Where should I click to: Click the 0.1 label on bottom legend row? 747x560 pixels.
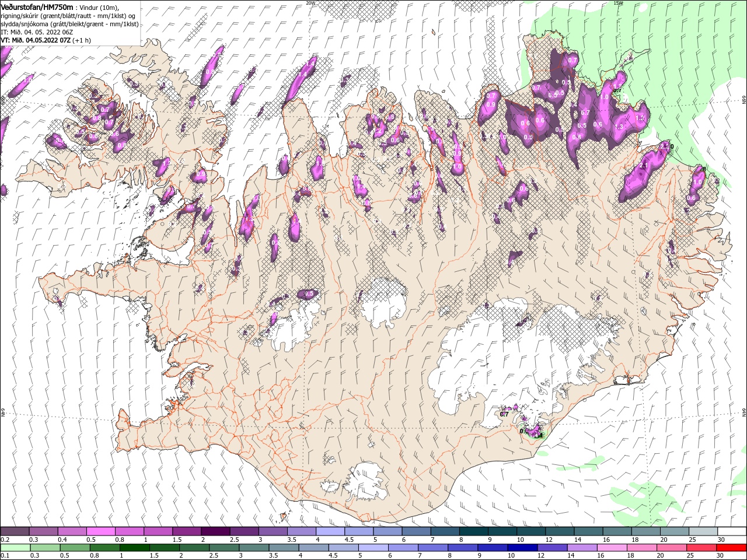pyautogui.click(x=5, y=555)
